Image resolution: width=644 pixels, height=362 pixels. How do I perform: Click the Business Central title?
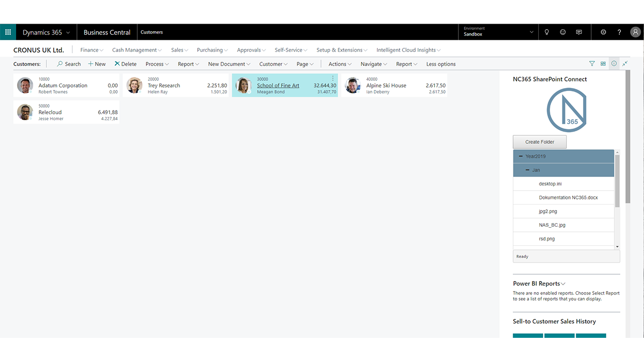(x=107, y=32)
